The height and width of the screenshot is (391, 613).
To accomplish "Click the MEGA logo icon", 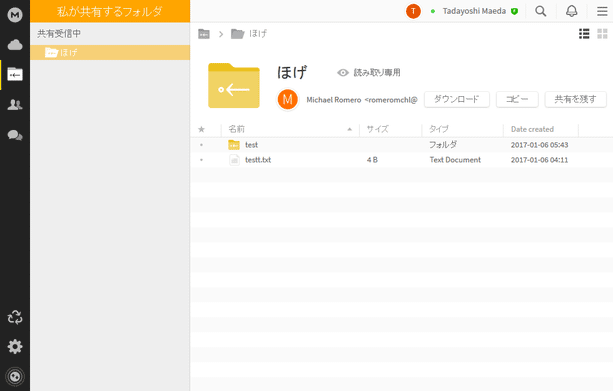I will 15,15.
